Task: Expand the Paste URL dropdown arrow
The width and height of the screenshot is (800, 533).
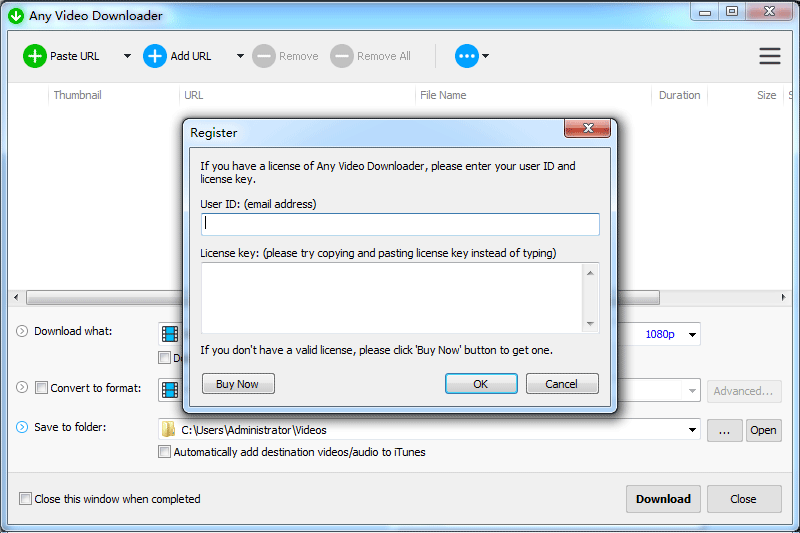Action: [128, 56]
